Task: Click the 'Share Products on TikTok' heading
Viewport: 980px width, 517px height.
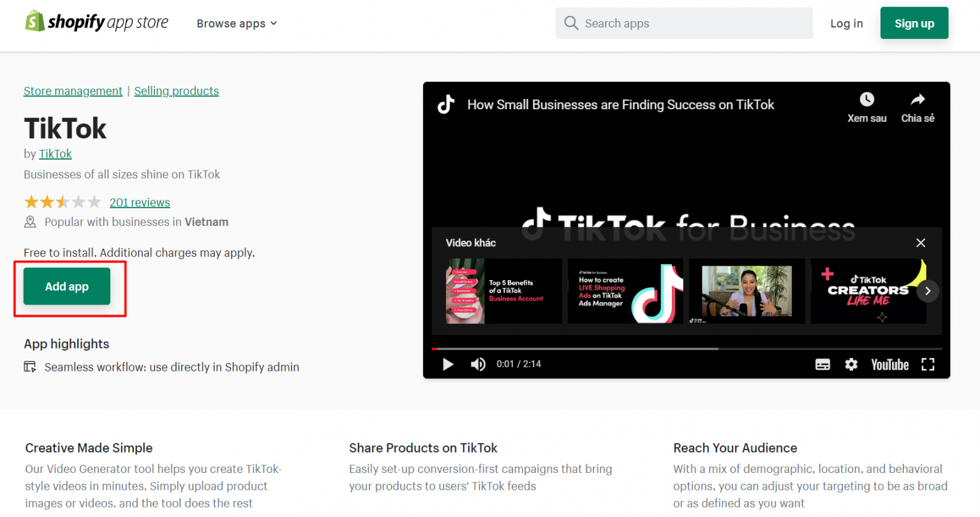Action: (x=423, y=448)
